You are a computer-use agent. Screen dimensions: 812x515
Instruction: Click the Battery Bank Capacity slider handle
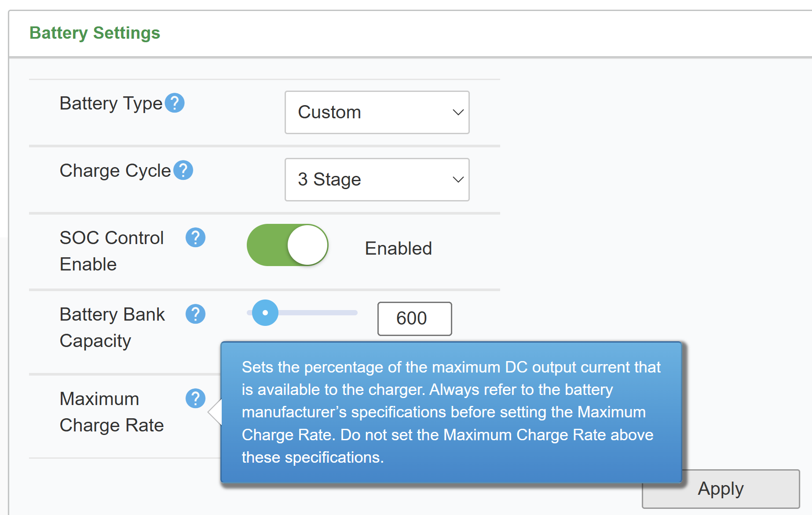tap(265, 313)
